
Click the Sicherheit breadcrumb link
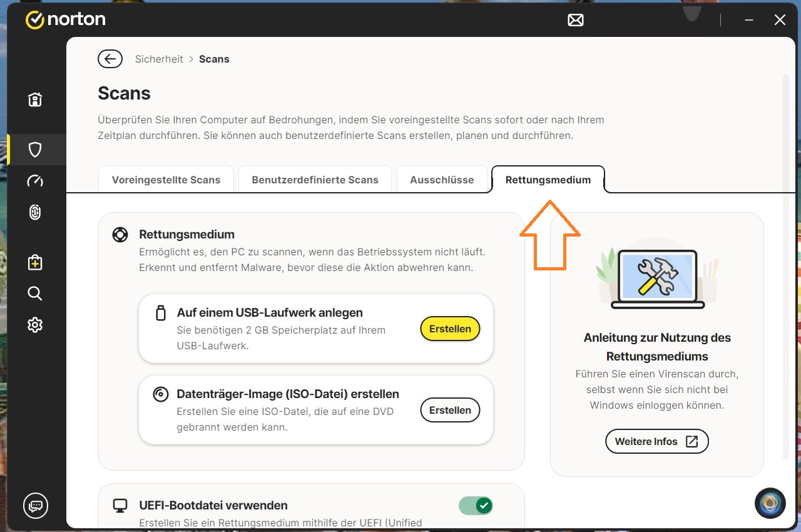pyautogui.click(x=159, y=59)
